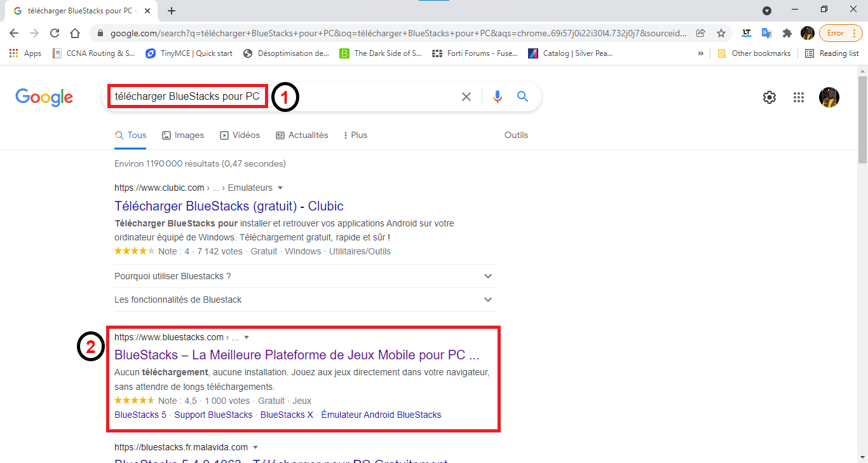868x463 pixels.
Task: Click the browser forward arrow
Action: 34,33
